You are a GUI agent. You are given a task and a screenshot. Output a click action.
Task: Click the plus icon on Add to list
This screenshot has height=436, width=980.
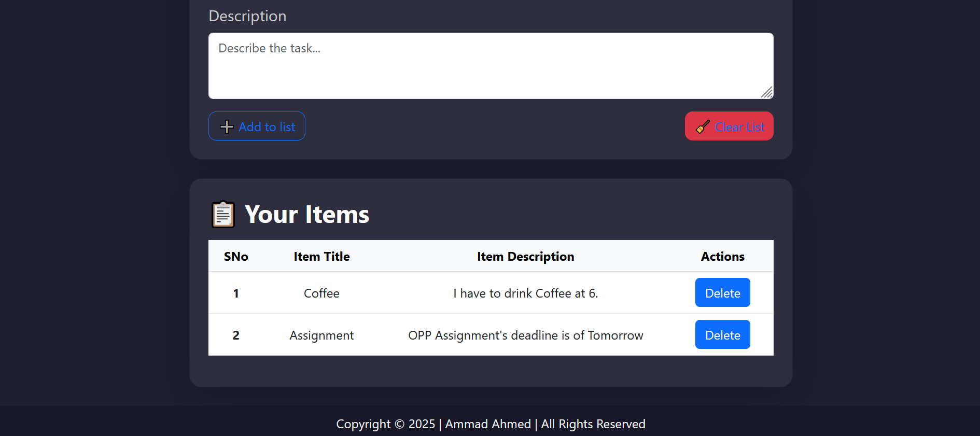click(x=227, y=126)
